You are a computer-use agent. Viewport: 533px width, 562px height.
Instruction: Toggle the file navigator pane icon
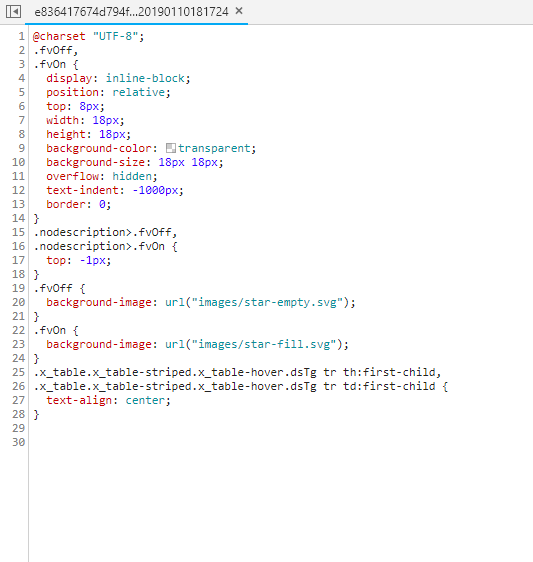point(13,12)
